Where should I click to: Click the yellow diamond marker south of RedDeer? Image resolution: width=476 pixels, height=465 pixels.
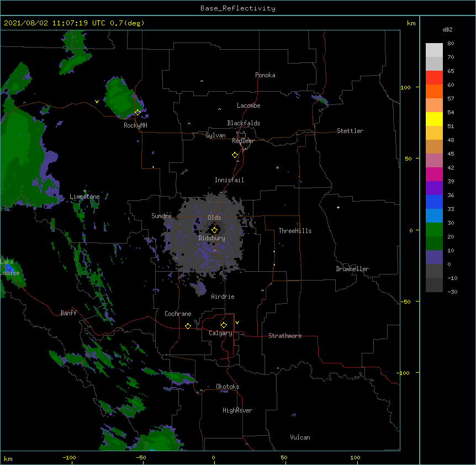[x=235, y=155]
